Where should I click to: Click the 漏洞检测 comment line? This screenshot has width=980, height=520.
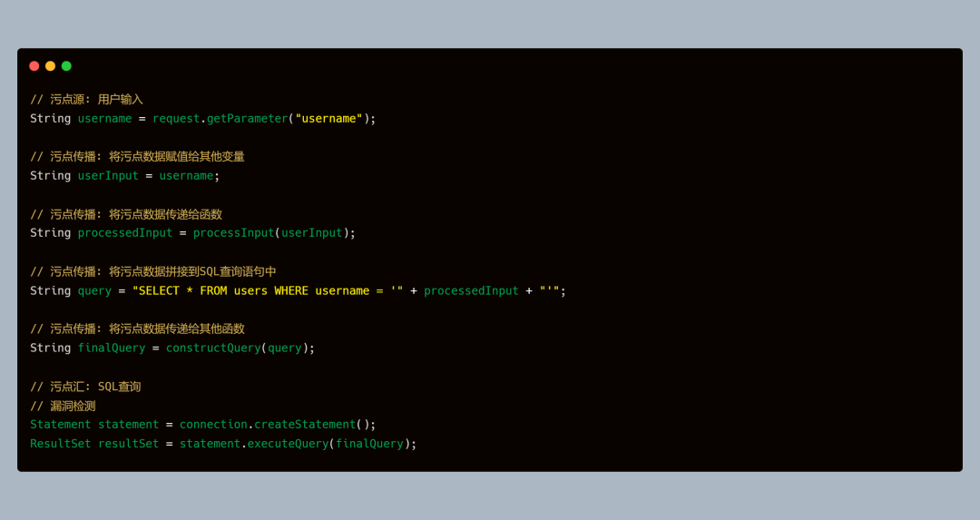pos(64,407)
